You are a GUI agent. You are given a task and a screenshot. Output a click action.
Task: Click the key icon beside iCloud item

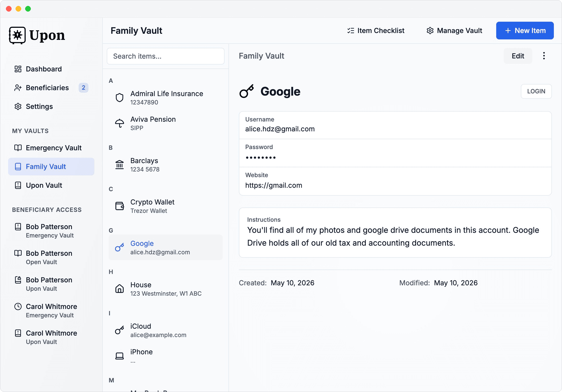(120, 330)
